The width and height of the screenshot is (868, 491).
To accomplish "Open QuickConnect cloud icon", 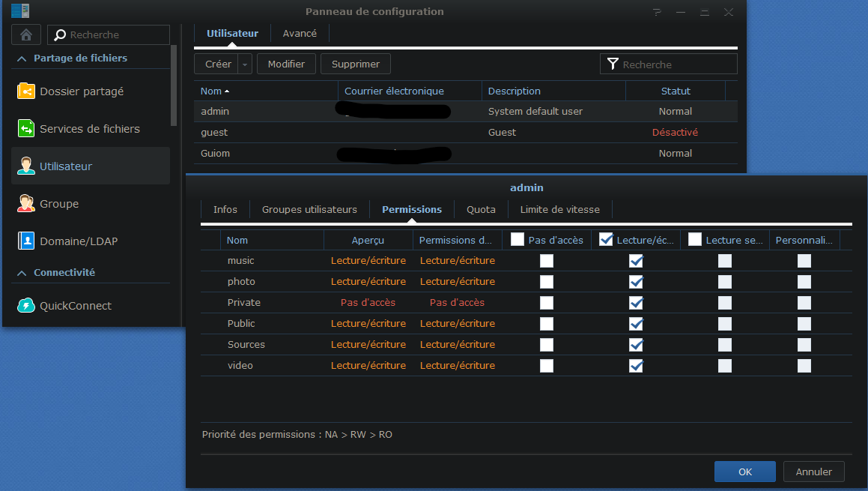I will click(x=26, y=305).
